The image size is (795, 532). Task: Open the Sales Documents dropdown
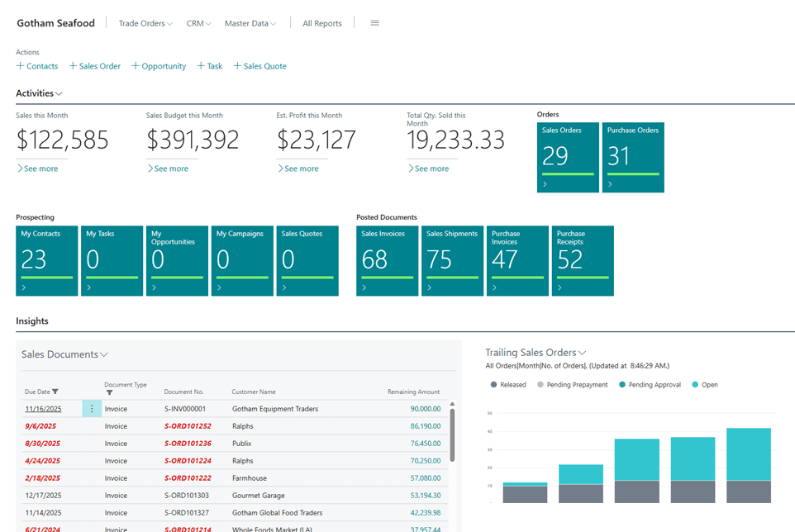[x=105, y=354]
